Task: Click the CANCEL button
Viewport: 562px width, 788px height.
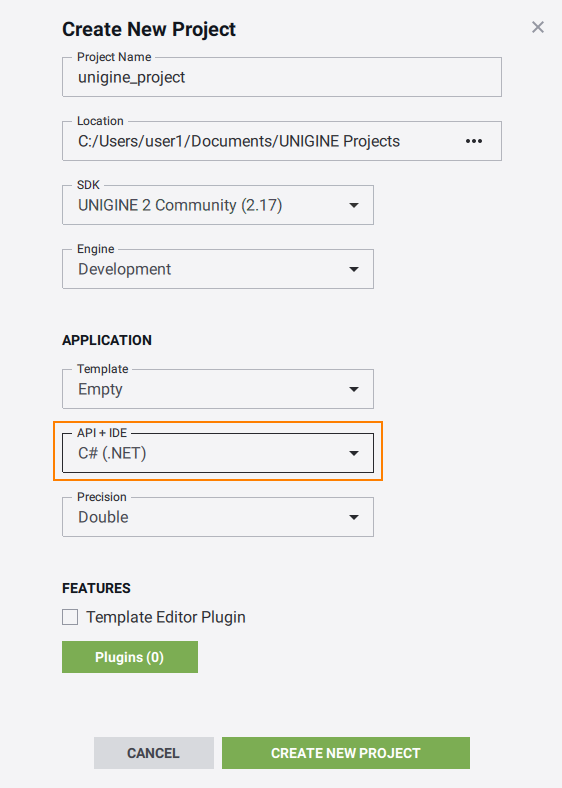Action: (x=154, y=753)
